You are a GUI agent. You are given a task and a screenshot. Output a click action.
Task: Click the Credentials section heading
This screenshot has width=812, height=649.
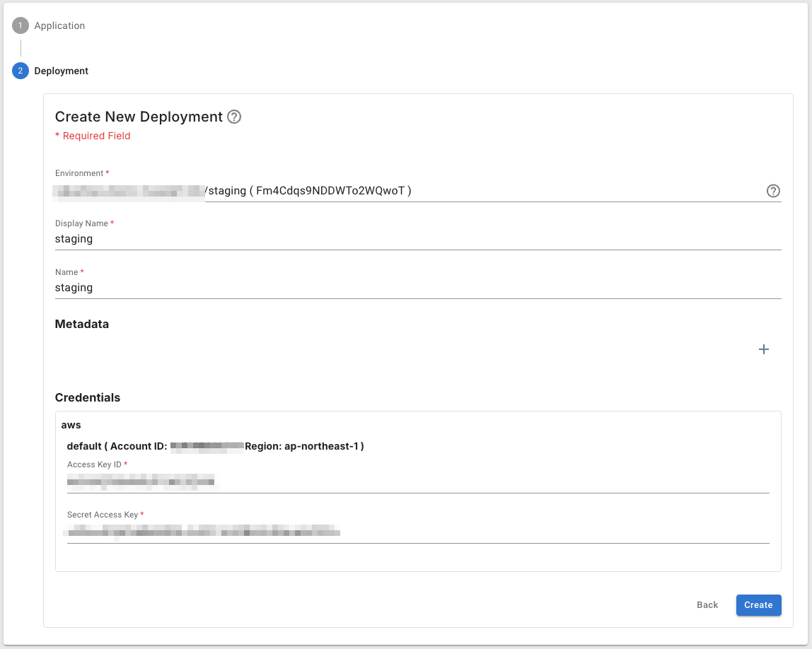point(88,397)
